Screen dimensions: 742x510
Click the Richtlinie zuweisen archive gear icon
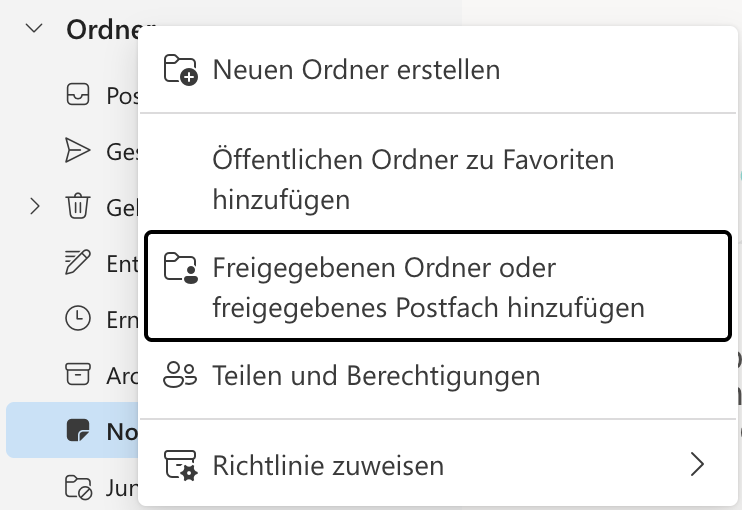[x=180, y=466]
